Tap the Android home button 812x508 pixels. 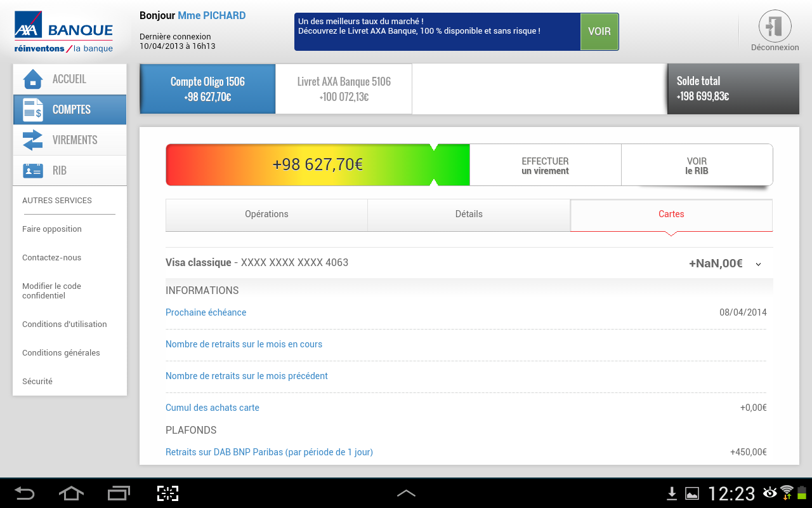[x=71, y=493]
